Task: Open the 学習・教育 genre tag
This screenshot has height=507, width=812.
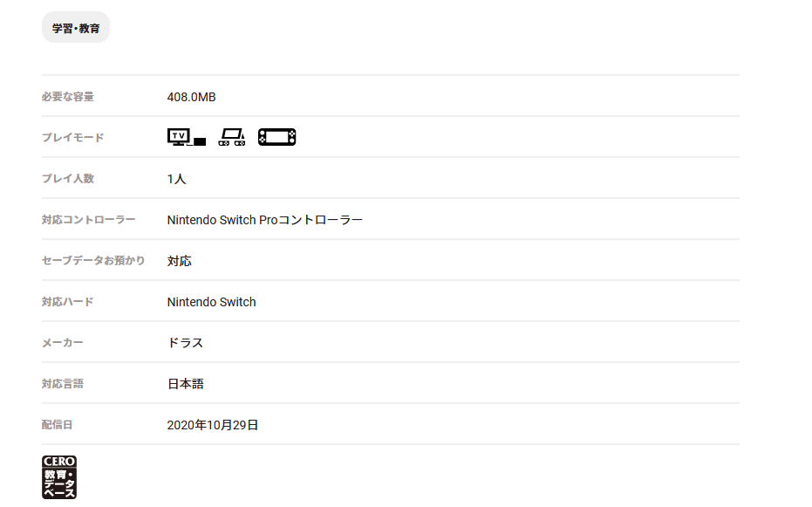Action: click(x=76, y=28)
